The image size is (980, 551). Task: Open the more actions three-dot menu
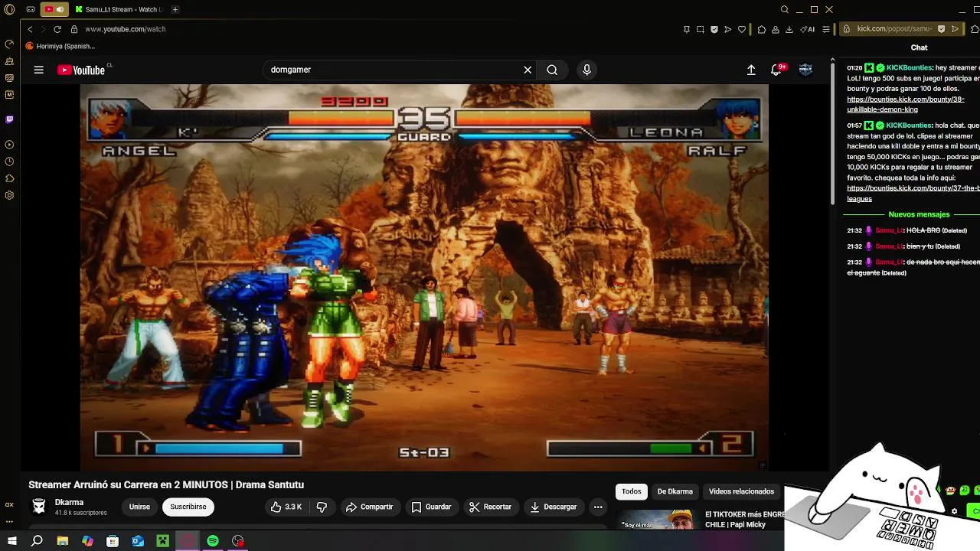coord(598,507)
